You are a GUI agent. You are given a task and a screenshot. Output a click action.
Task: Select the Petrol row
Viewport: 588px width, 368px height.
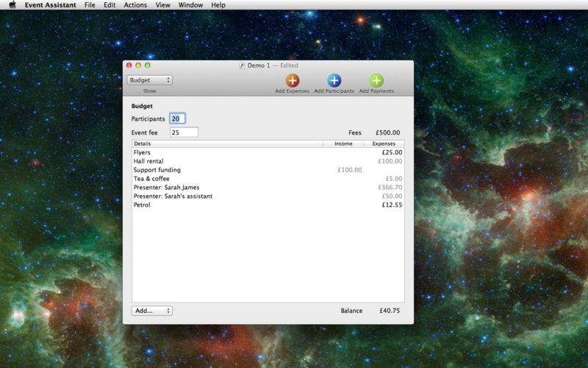tap(268, 205)
